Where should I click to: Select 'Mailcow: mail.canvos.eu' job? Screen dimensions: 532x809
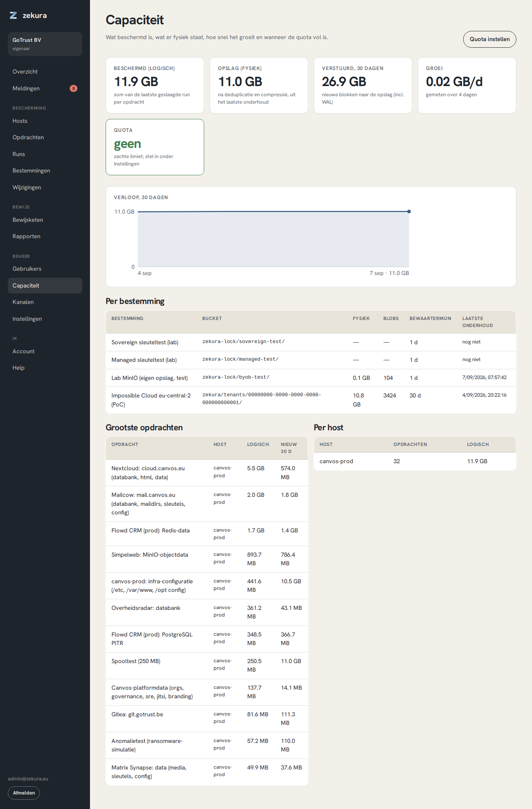coord(207,504)
